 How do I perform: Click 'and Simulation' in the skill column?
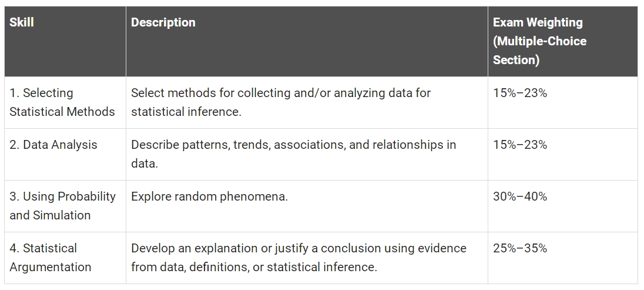point(50,215)
